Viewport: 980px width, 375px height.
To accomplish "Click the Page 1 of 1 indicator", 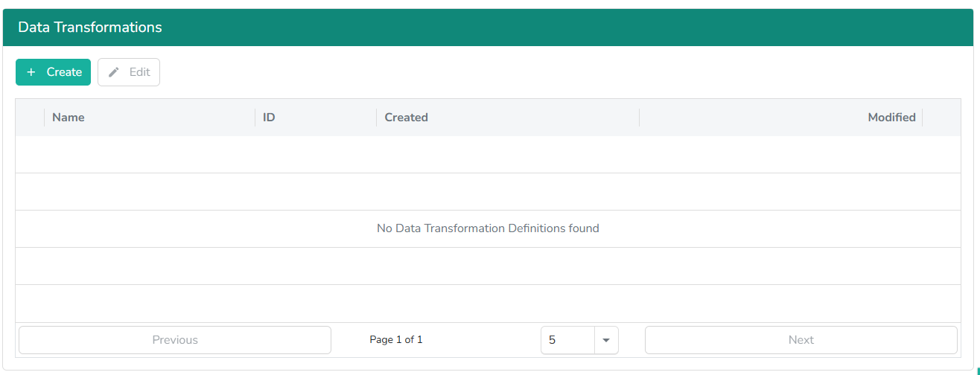I will click(x=396, y=340).
